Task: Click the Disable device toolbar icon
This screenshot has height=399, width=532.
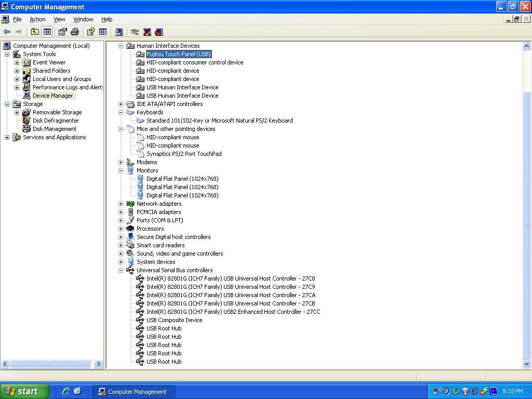Action: (159, 32)
